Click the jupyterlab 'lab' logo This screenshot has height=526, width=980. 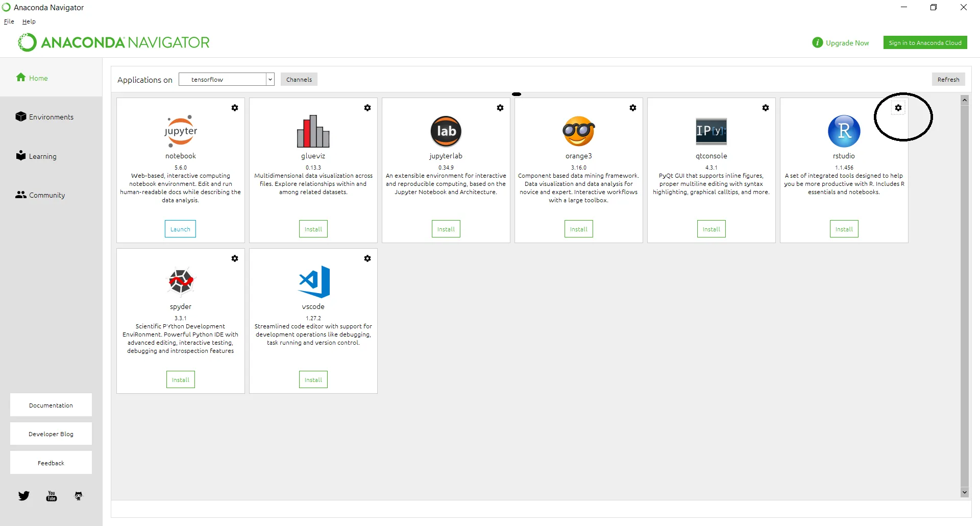tap(446, 131)
